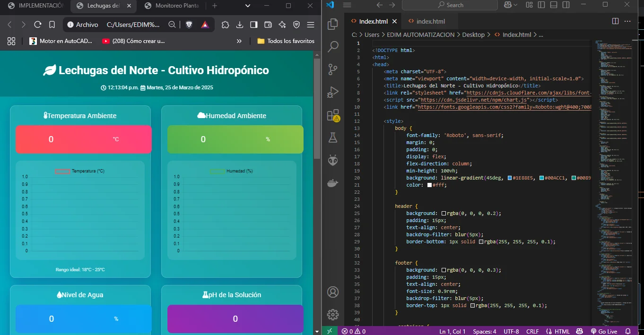The width and height of the screenshot is (644, 335).
Task: Open the Testing flask view
Action: pyautogui.click(x=333, y=137)
